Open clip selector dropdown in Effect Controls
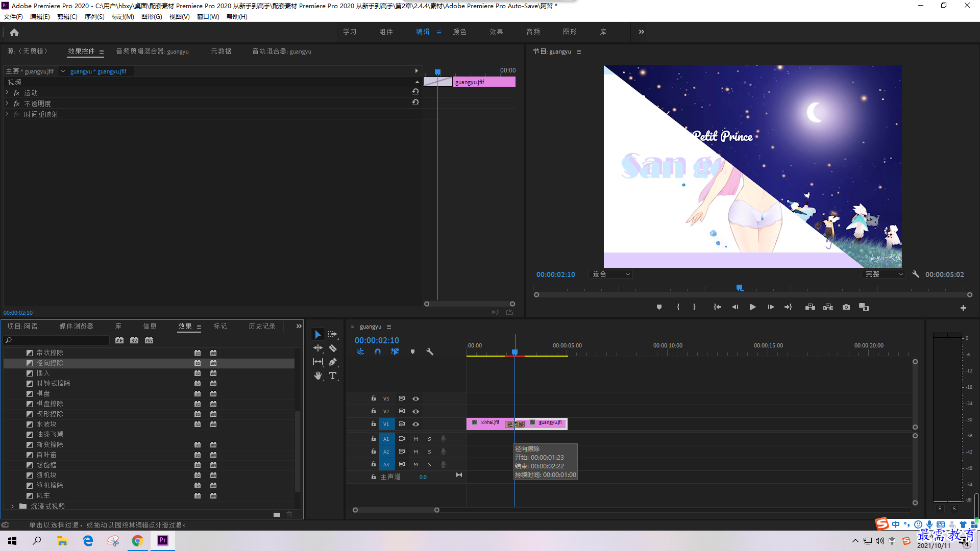 (x=63, y=71)
